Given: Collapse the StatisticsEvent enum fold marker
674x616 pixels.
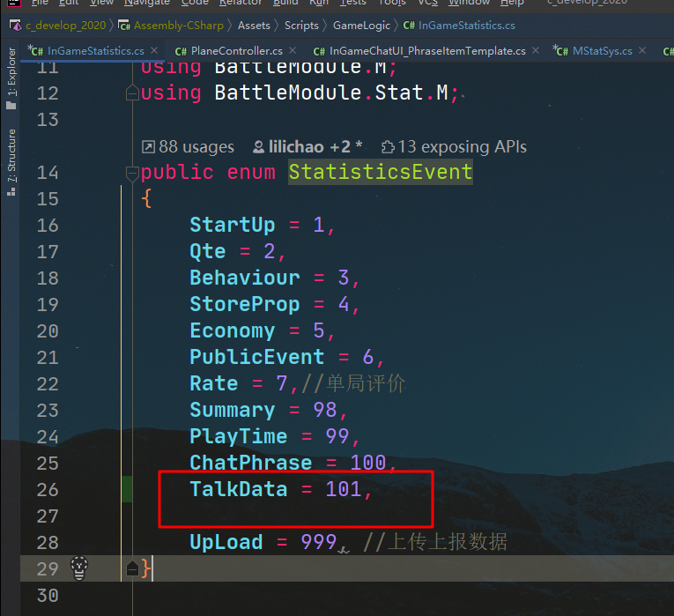Looking at the screenshot, I should click(132, 173).
